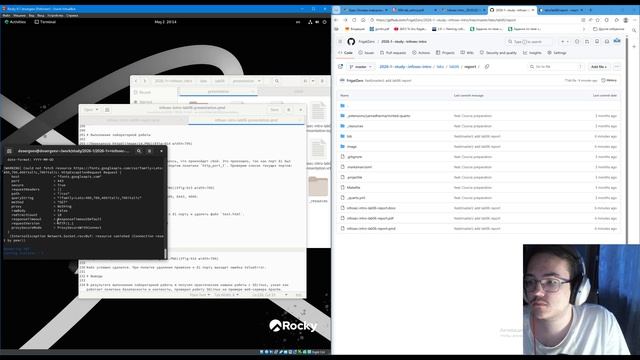Click the image folder icon
Screen dimensions: 640x360
pos(342,147)
